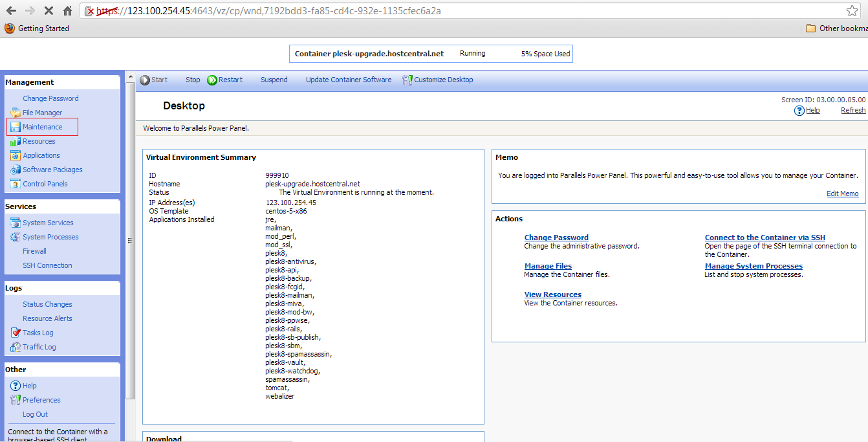Click the Help icon near Screen ID
The height and width of the screenshot is (442, 868).
[x=799, y=111]
